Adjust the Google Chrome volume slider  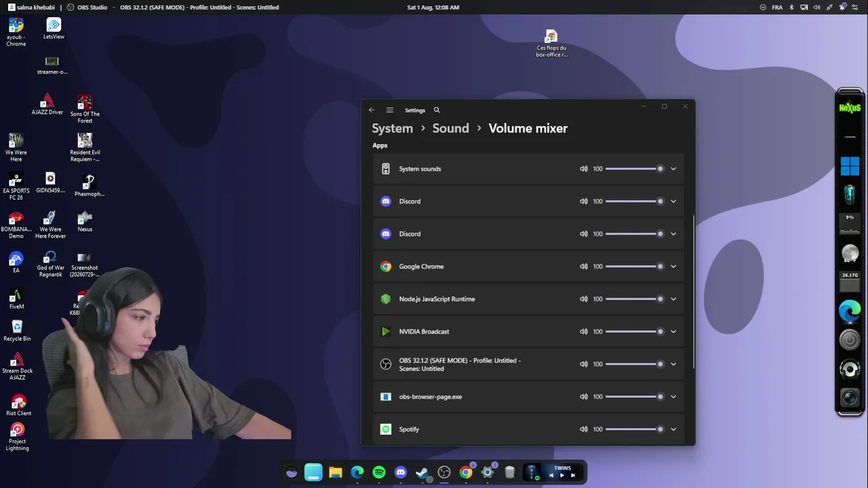(x=635, y=266)
